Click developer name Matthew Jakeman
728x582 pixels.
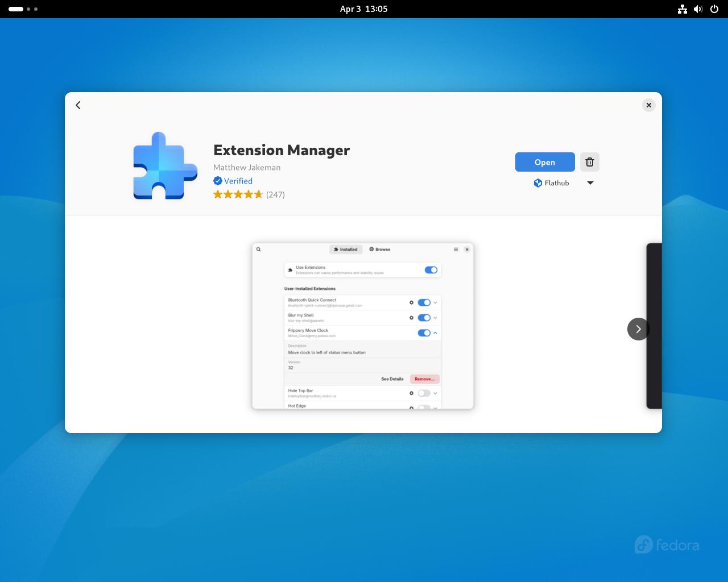click(247, 167)
